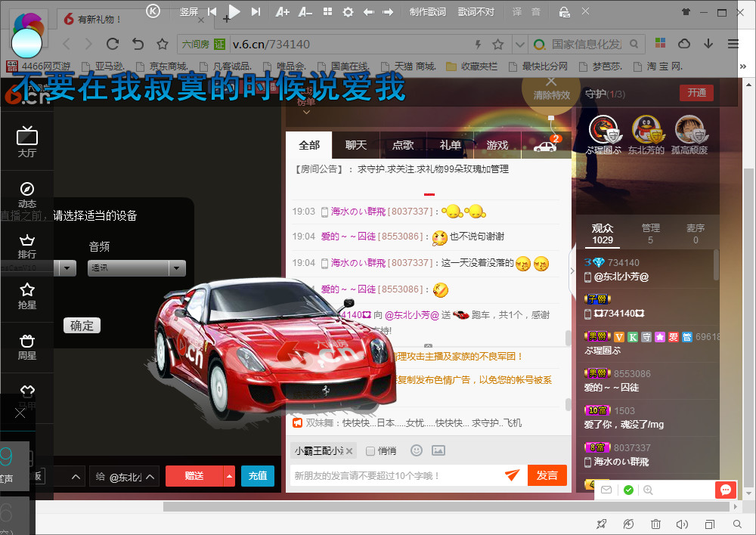The height and width of the screenshot is (535, 756).
Task: Open the red chat bubble icon
Action: pyautogui.click(x=725, y=490)
